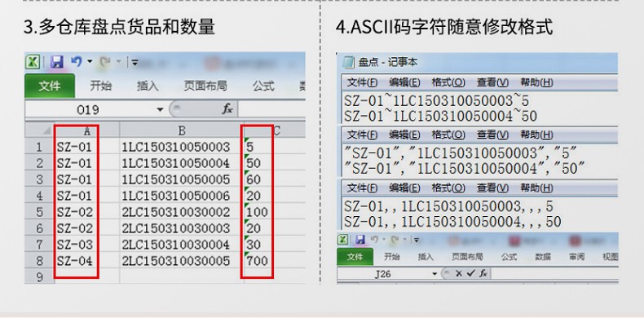The width and height of the screenshot is (644, 318).
Task: Click the fx insert function icon beside O19
Action: click(227, 109)
